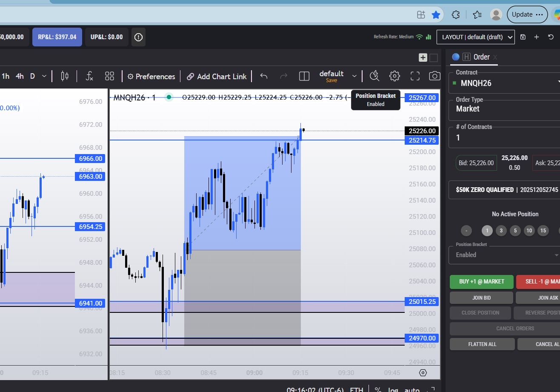560x392 pixels.
Task: Select quantity 10 preset
Action: click(x=529, y=231)
